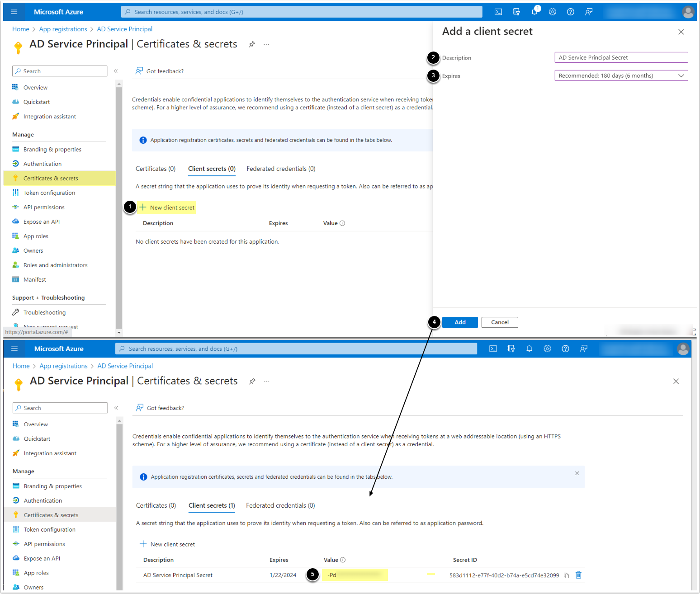Click the sidebar scrollbar in upper view

coord(119,208)
